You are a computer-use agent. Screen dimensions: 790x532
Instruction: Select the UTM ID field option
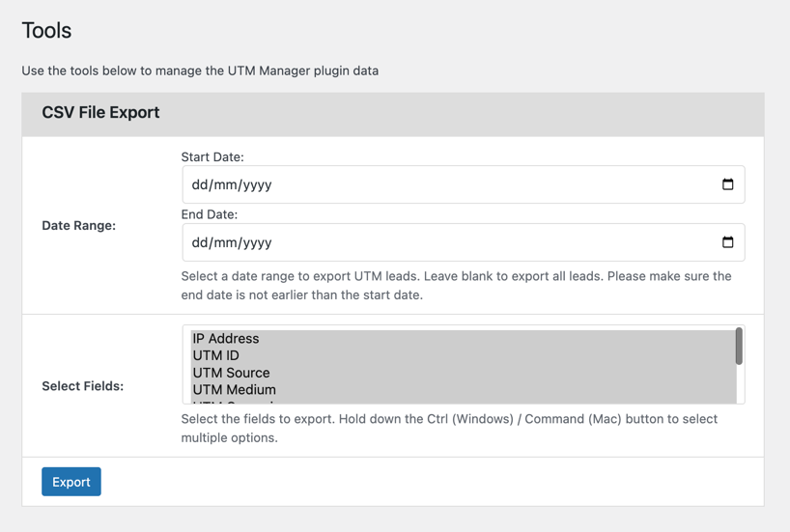click(216, 355)
